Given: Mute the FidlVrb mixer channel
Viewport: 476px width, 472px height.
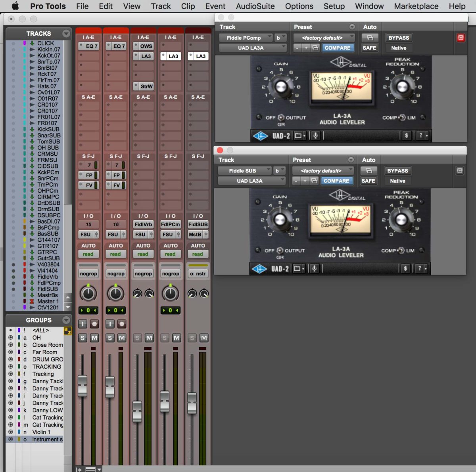Looking at the screenshot, I should click(149, 338).
